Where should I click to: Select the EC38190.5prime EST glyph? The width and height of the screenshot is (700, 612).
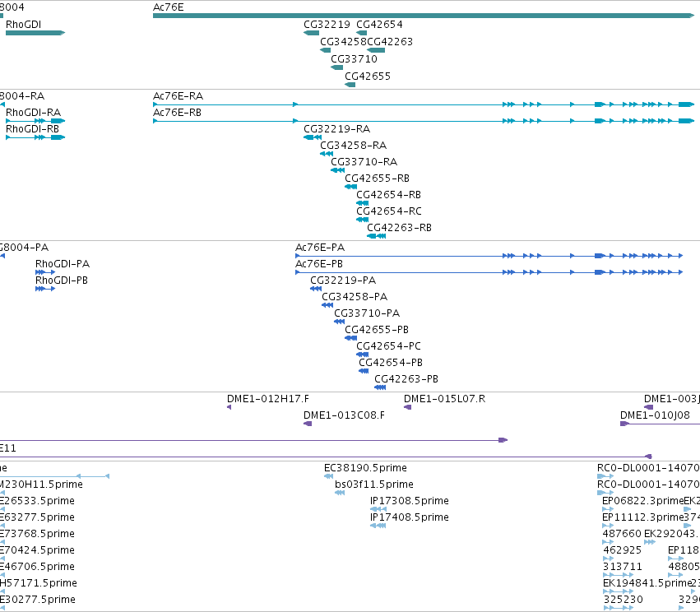[x=328, y=476]
